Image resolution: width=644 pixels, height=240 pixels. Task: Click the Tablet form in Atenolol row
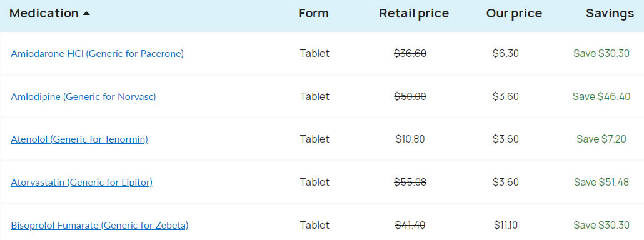pos(314,139)
